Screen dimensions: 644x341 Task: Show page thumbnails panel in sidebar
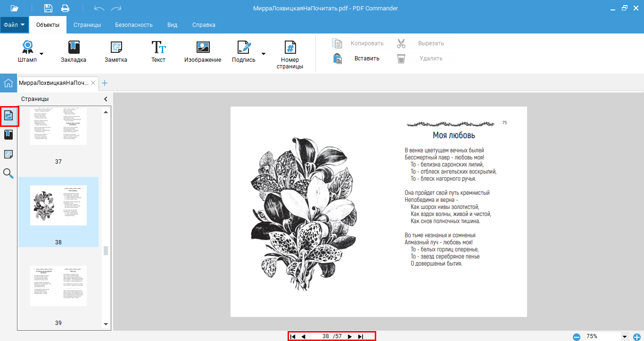tap(9, 116)
